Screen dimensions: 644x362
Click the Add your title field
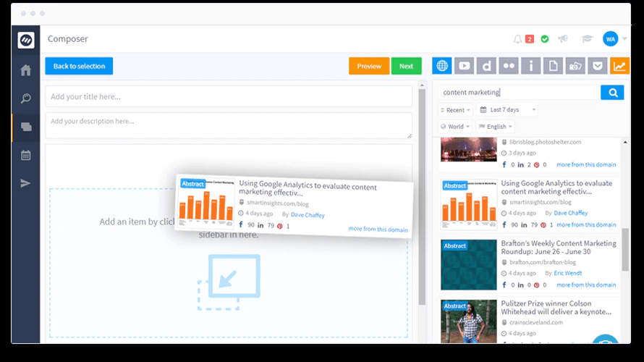click(229, 96)
